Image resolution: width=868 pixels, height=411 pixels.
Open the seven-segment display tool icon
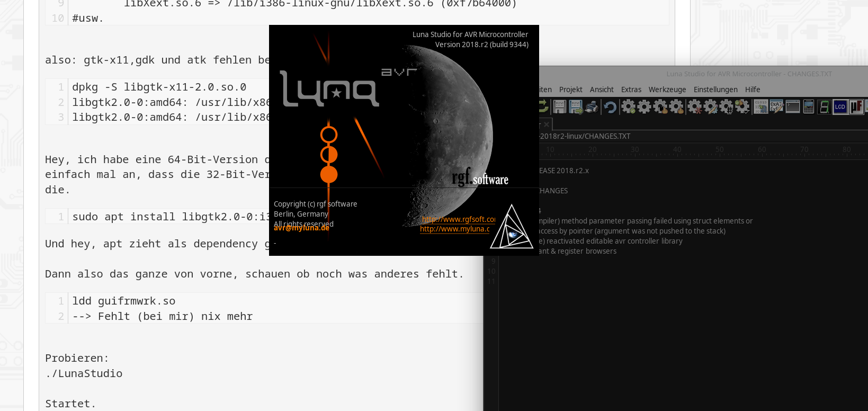point(824,106)
